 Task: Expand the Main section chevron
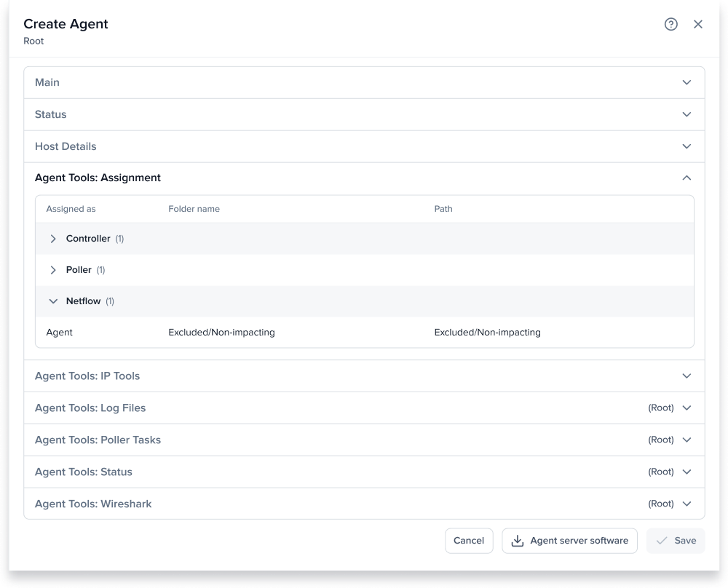coord(687,83)
